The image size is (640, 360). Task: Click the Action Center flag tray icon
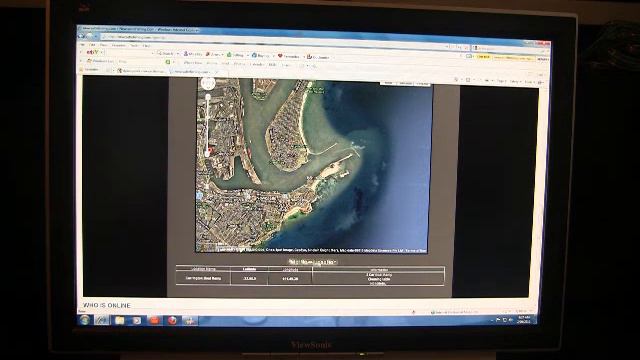pos(498,320)
